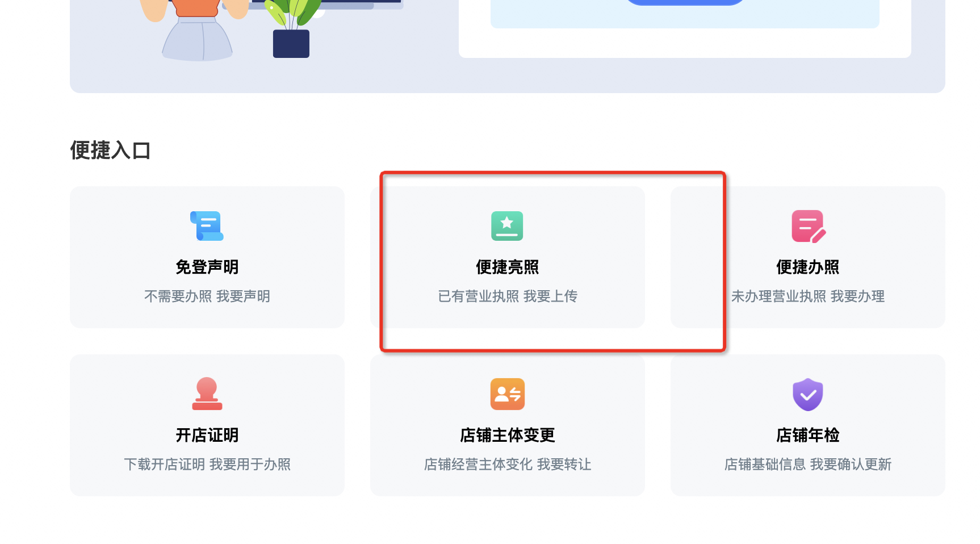Click description text 店铺经营主体变化 我要转让
Screen dimensions: 980x544
pyautogui.click(x=508, y=465)
